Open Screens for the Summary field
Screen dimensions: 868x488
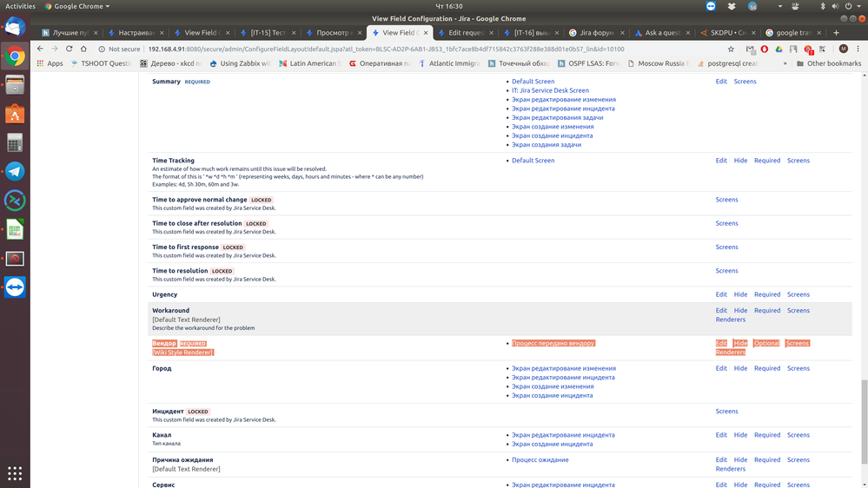click(745, 82)
